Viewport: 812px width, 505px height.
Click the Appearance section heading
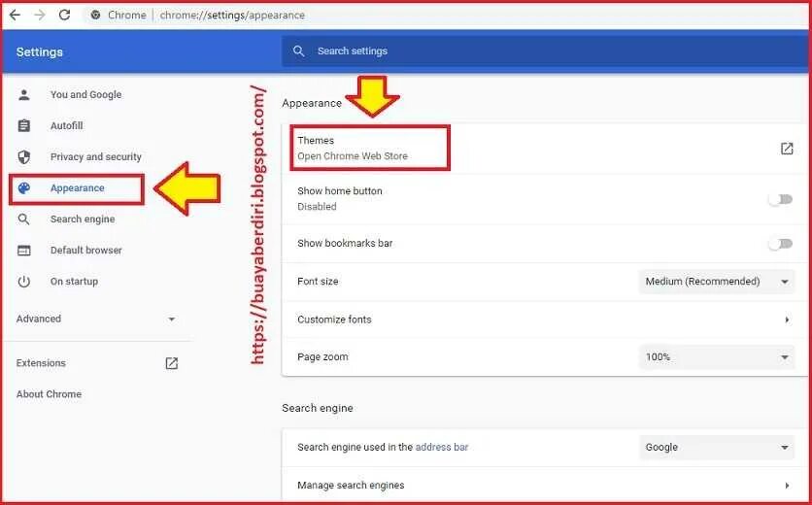click(x=312, y=103)
